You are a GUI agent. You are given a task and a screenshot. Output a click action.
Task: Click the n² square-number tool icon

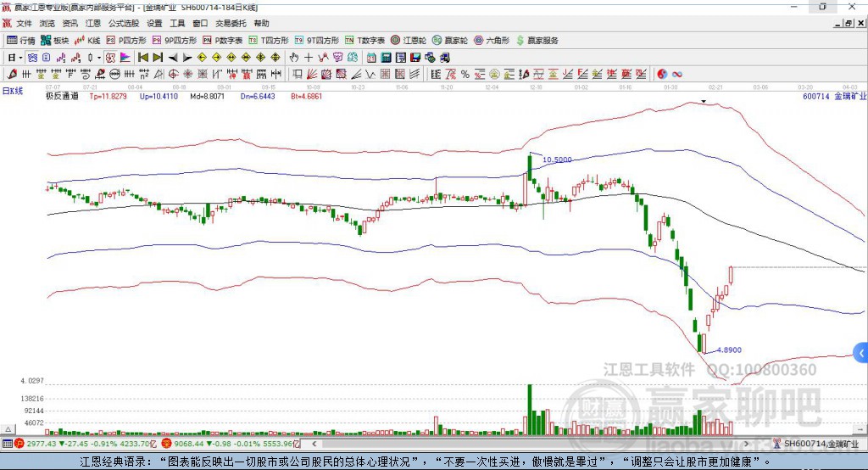pos(144,75)
